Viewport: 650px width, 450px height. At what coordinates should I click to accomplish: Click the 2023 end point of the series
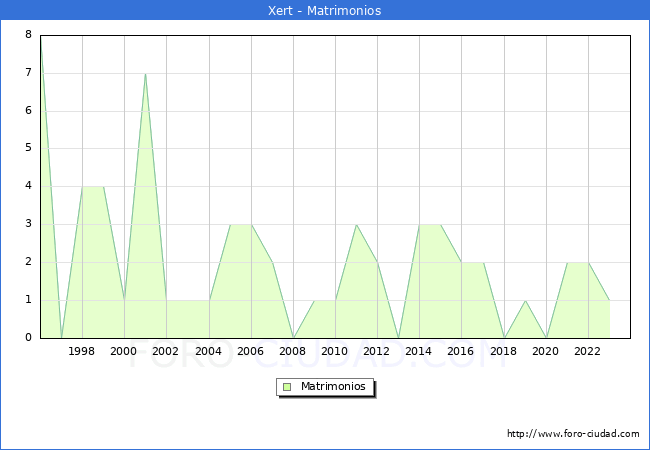click(x=609, y=300)
